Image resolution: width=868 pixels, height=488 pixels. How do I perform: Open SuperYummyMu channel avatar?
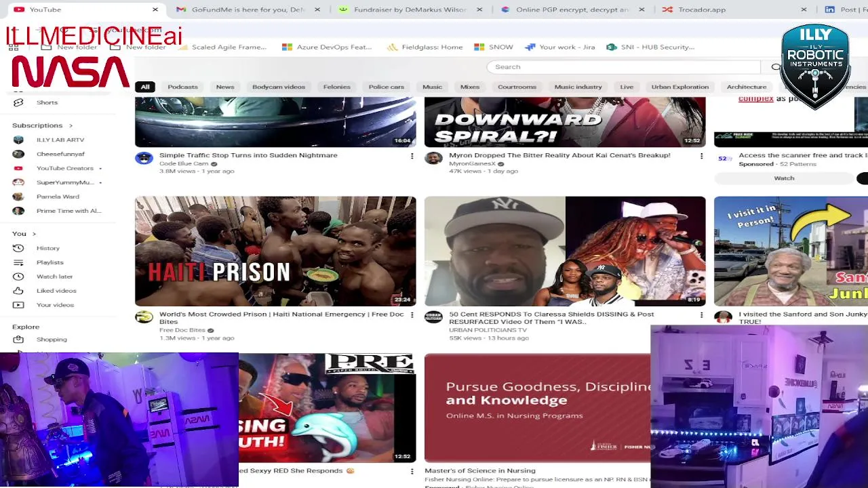[18, 182]
